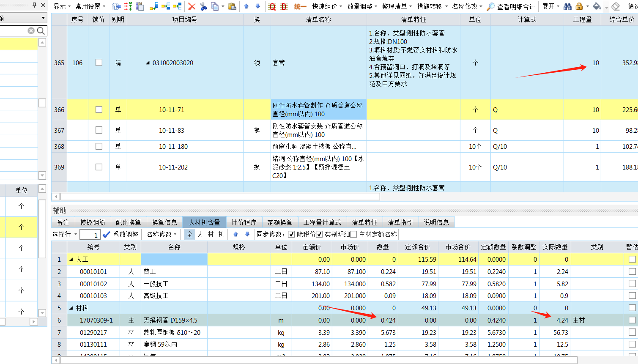Image resolution: width=638 pixels, height=364 pixels.
Task: Switch to the 工程量计算式 tab
Action: tap(322, 222)
